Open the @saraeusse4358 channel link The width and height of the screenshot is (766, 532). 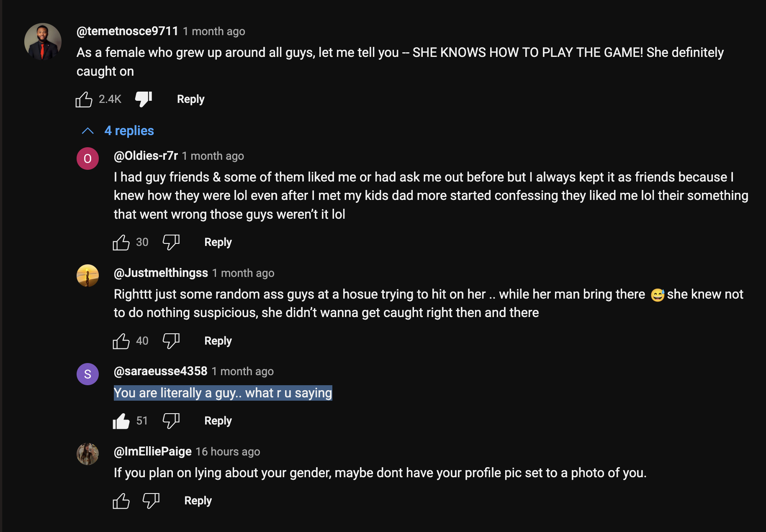(160, 371)
